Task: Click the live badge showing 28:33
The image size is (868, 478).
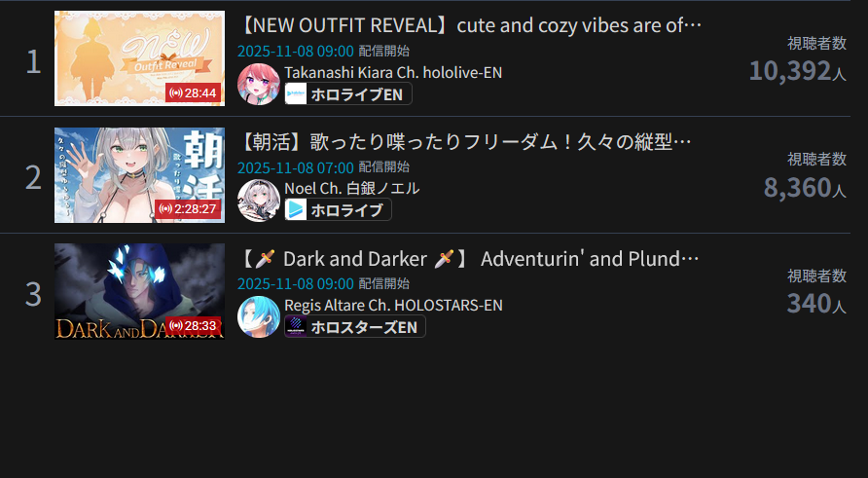Action: [x=194, y=326]
